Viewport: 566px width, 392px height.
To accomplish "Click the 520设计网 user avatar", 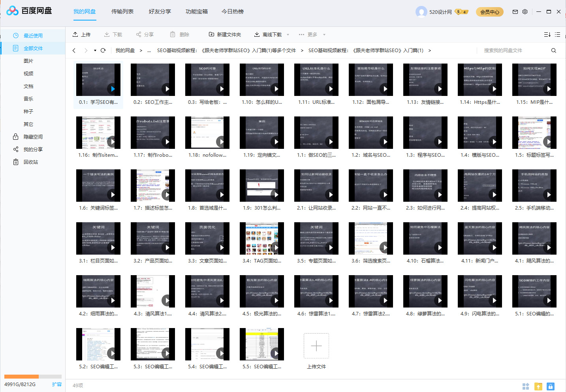I will tap(421, 12).
